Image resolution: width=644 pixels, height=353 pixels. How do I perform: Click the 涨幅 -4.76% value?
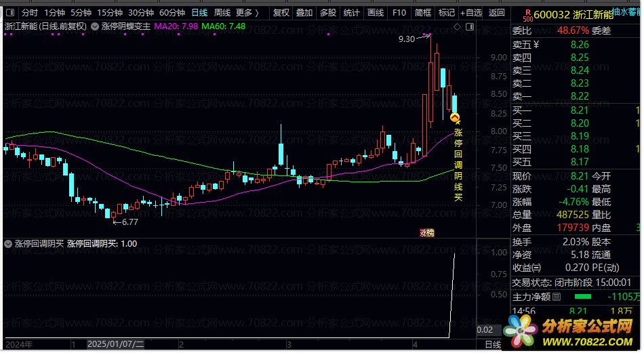coord(573,202)
